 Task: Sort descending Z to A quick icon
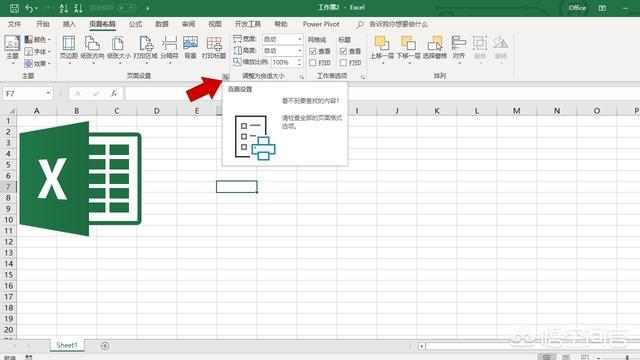(x=78, y=8)
